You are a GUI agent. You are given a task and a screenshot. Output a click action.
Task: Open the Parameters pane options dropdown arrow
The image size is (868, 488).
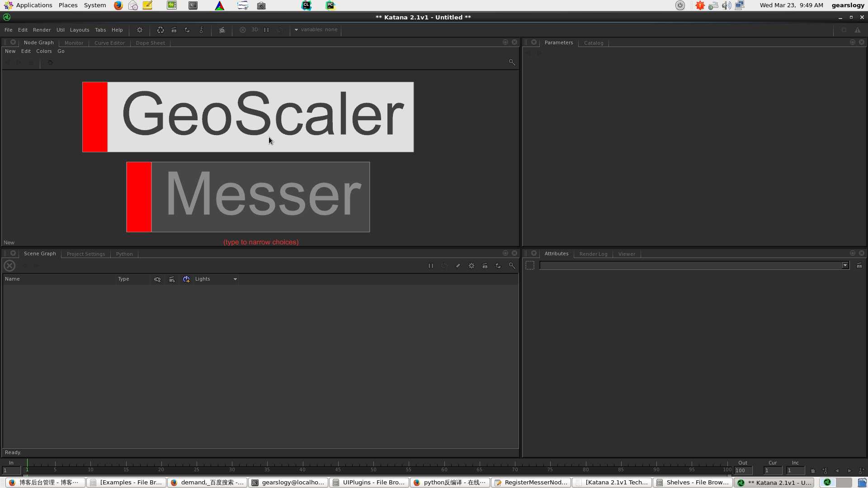coord(534,42)
